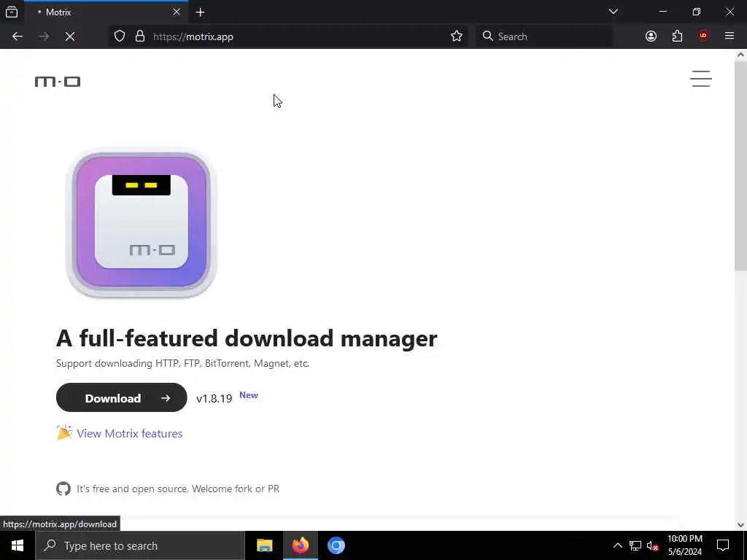Expand the hidden system tray icons
The width and height of the screenshot is (747, 560).
click(617, 545)
